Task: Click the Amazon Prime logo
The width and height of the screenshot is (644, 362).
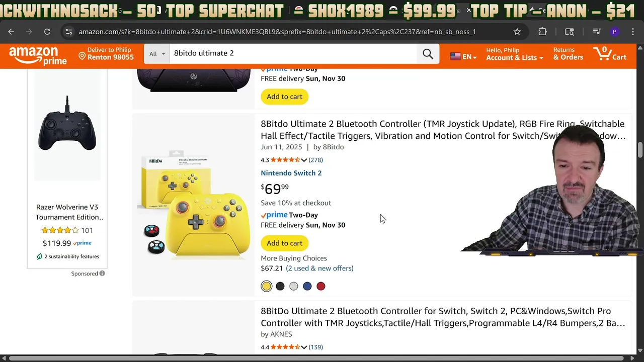Action: [x=38, y=55]
